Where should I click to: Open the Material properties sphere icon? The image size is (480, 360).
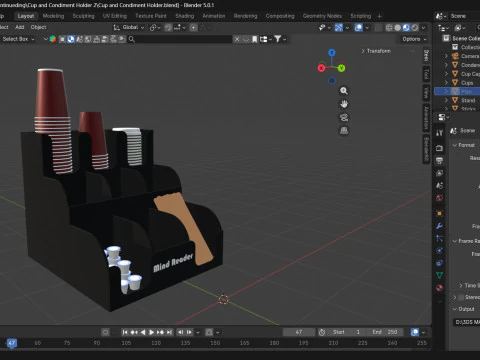(439, 288)
